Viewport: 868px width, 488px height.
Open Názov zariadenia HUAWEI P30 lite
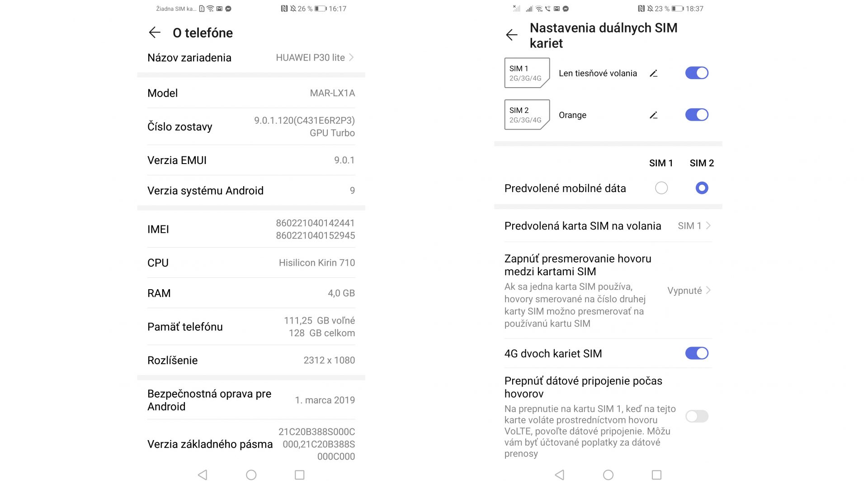[251, 58]
